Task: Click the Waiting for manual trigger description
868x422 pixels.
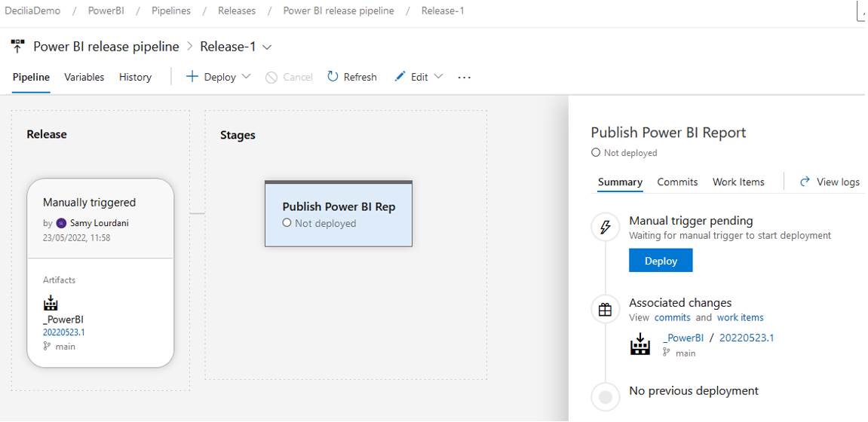Action: click(x=730, y=235)
